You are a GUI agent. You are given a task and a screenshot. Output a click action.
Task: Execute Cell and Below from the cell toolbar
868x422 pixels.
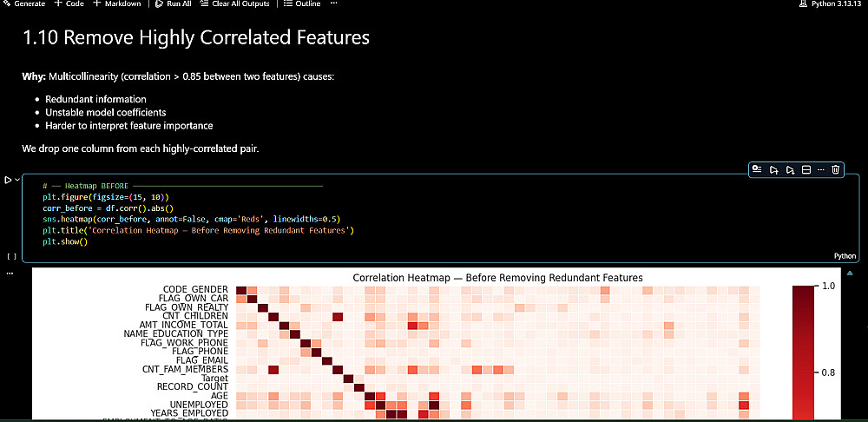click(790, 169)
